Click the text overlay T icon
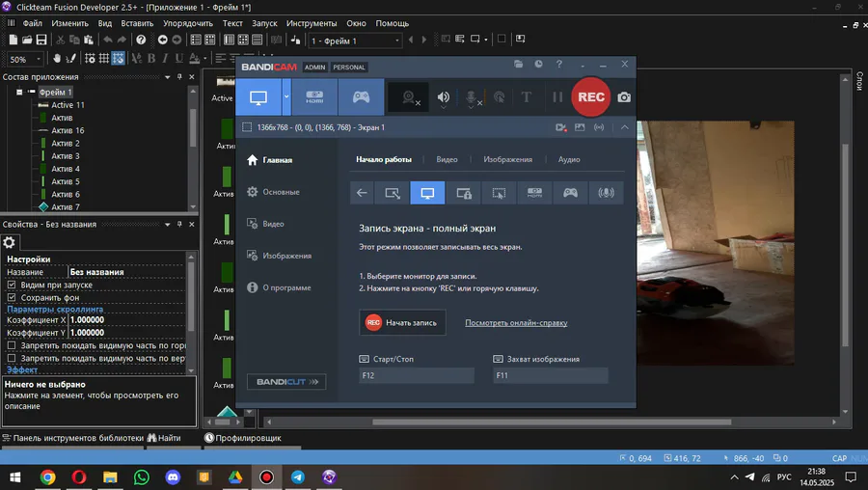 click(527, 97)
